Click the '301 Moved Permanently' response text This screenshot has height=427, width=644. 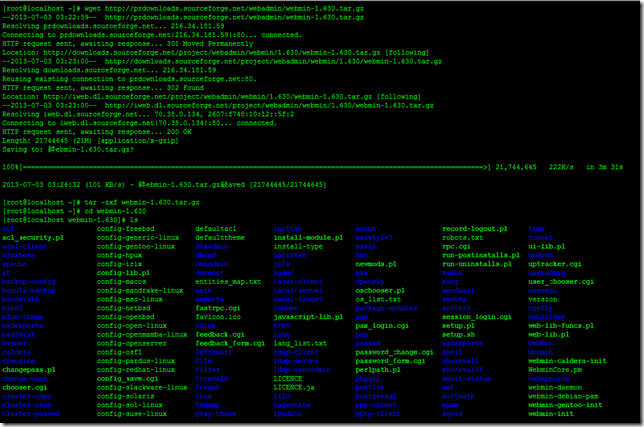point(210,44)
